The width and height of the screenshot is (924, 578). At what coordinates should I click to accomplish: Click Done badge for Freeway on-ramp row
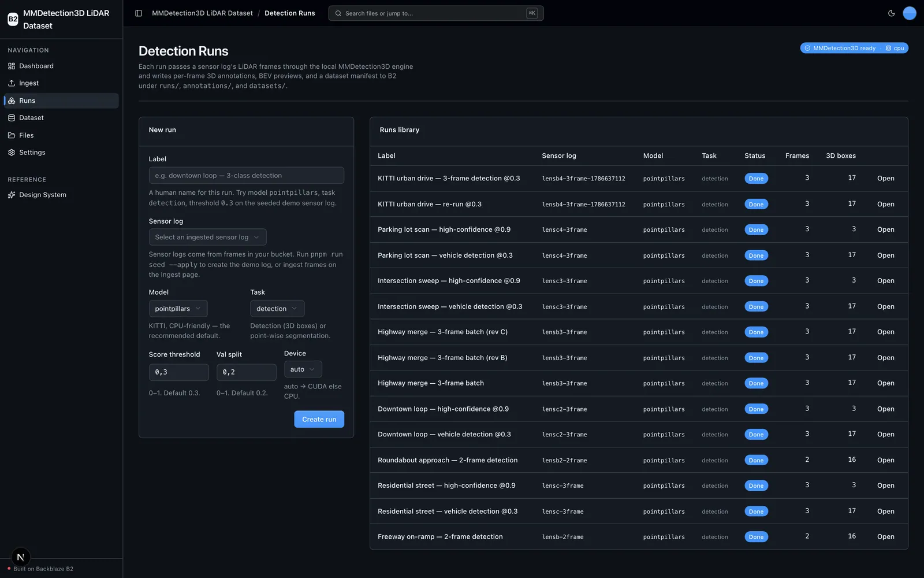[x=756, y=537]
